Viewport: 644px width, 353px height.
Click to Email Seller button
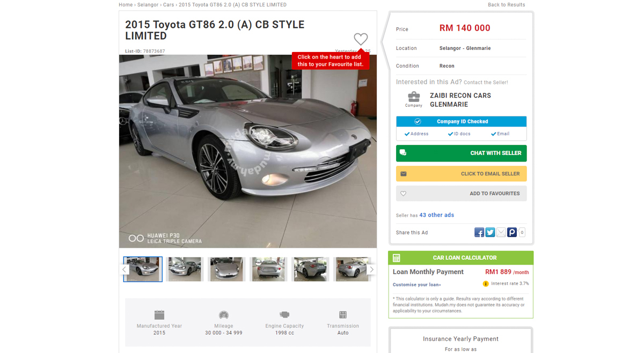pos(462,174)
